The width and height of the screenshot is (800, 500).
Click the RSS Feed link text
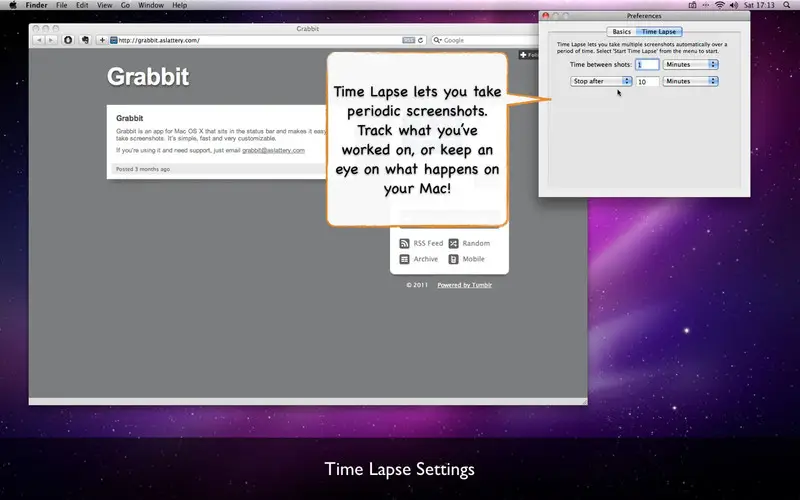tap(428, 243)
